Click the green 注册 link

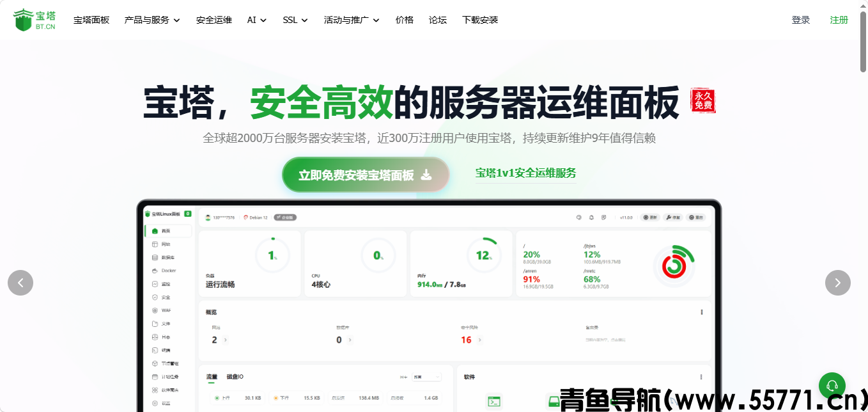click(x=839, y=20)
